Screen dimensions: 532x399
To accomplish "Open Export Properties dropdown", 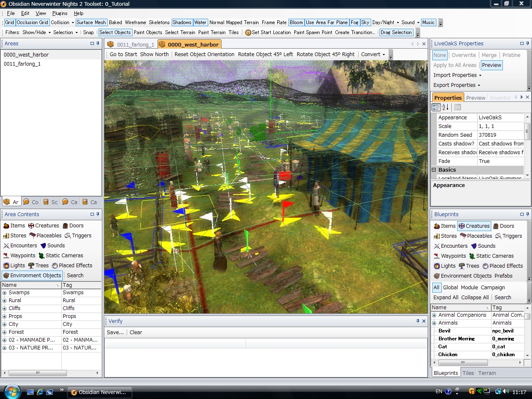I will coord(456,85).
